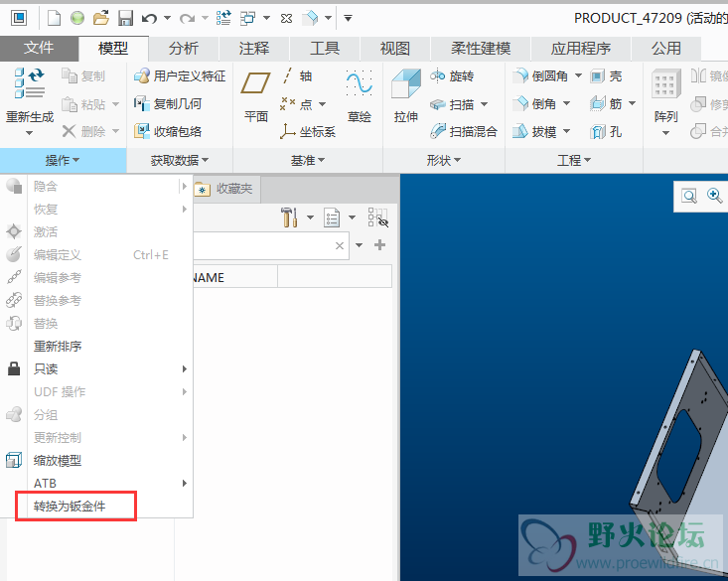Select the 拔模 draft tool

534,132
